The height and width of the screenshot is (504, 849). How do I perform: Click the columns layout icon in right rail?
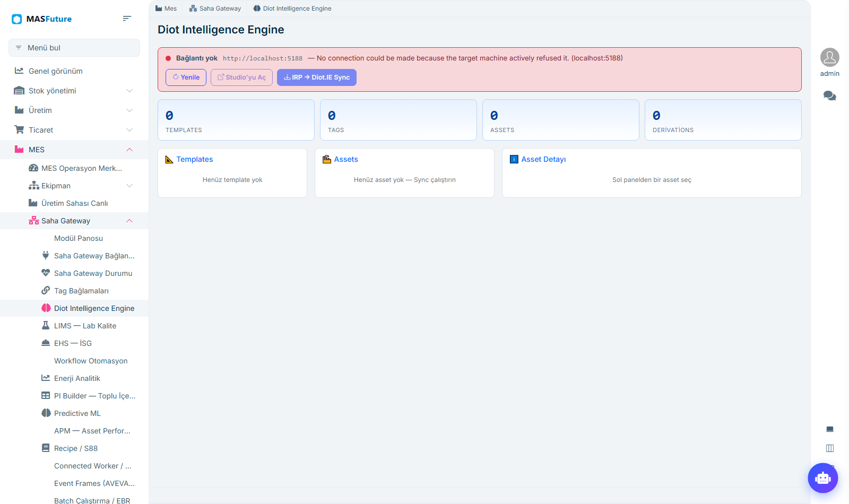click(x=830, y=448)
